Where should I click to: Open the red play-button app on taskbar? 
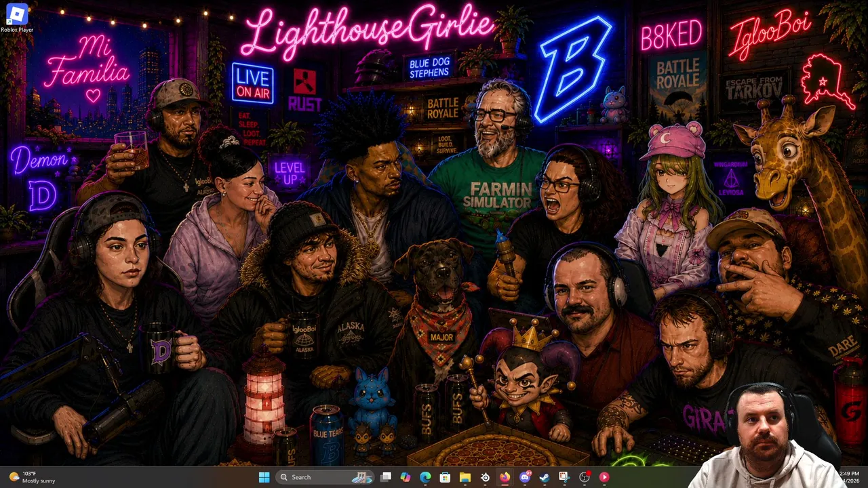pyautogui.click(x=604, y=477)
